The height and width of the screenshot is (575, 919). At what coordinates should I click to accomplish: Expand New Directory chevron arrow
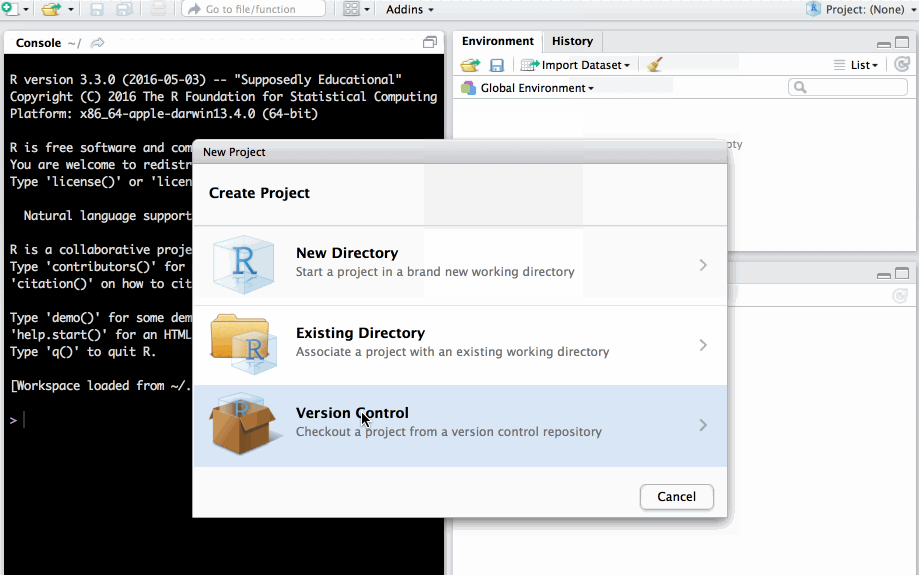[703, 266]
